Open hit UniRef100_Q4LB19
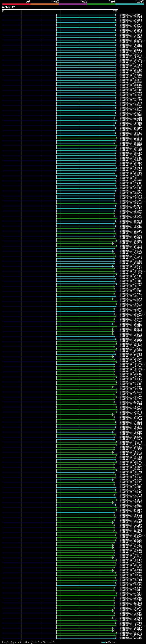This screenshot has width=146, height=644. 131,63
